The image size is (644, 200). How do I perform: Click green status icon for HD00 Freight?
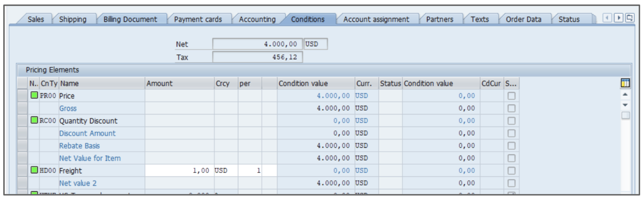tap(34, 170)
